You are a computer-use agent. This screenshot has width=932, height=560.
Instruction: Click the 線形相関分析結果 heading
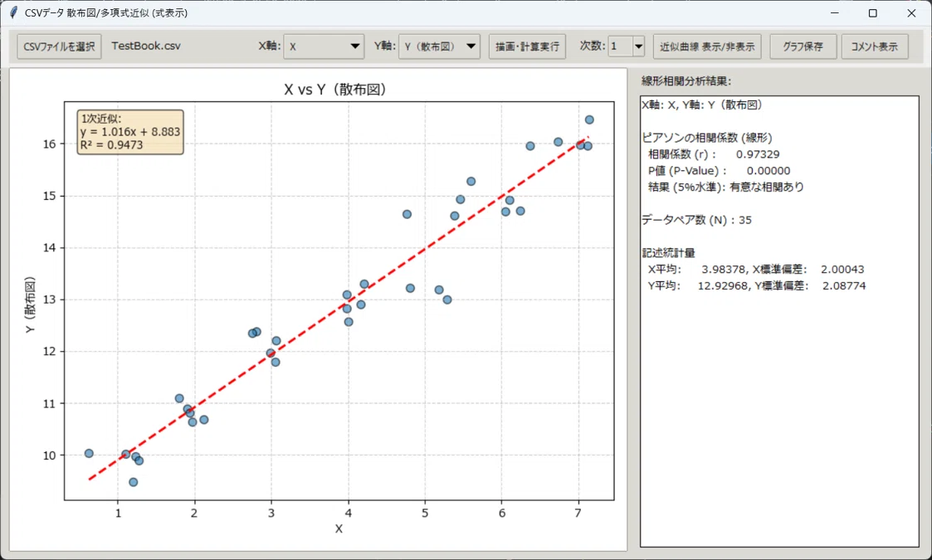pos(686,81)
